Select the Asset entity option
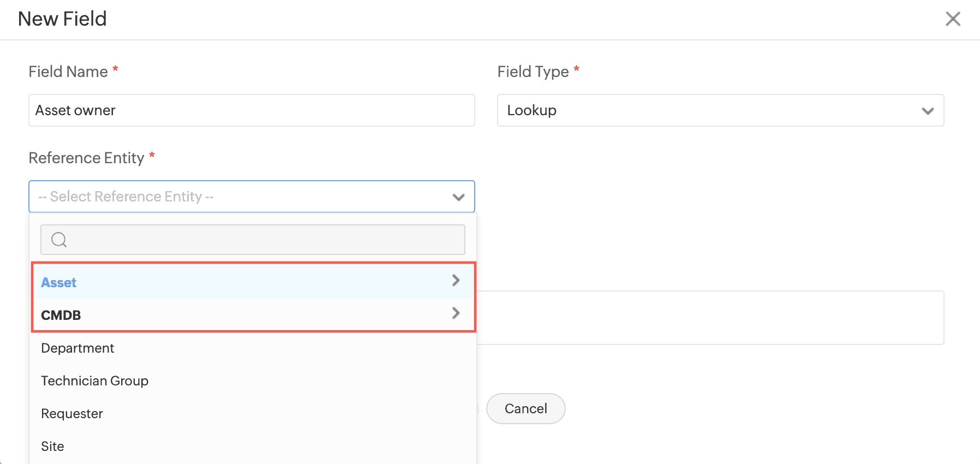Image resolution: width=980 pixels, height=464 pixels. point(59,283)
